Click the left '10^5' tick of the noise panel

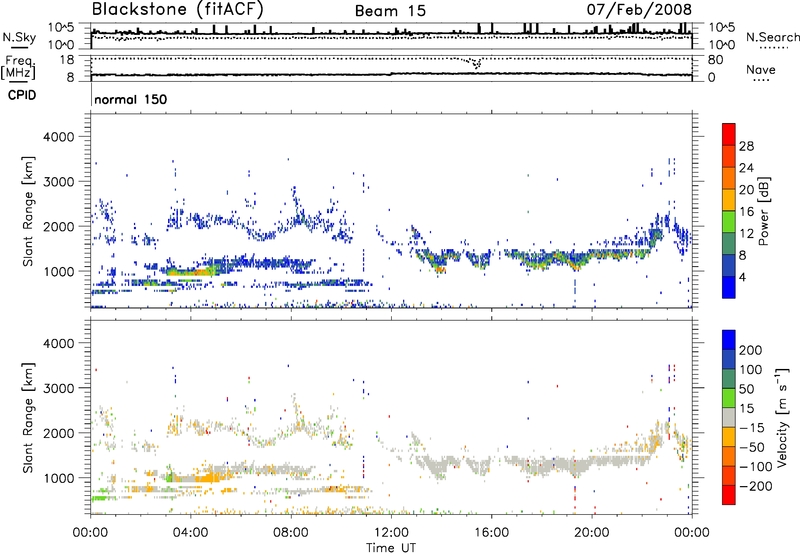point(62,28)
